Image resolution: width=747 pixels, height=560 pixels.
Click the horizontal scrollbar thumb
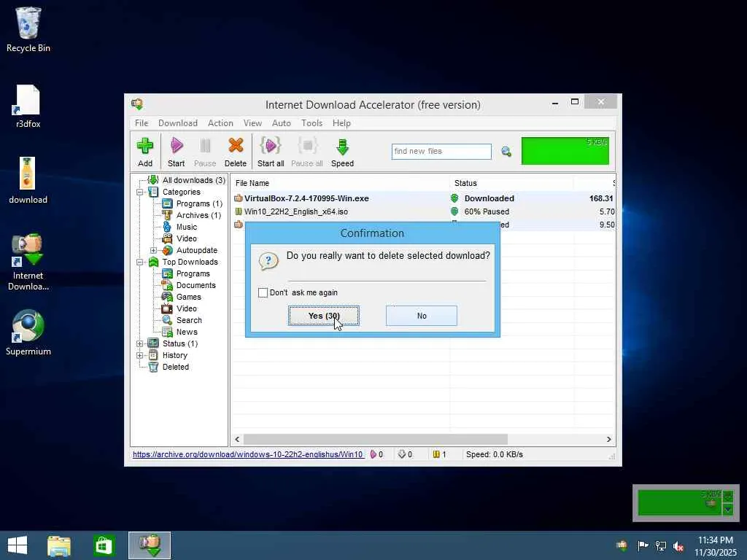coord(376,440)
